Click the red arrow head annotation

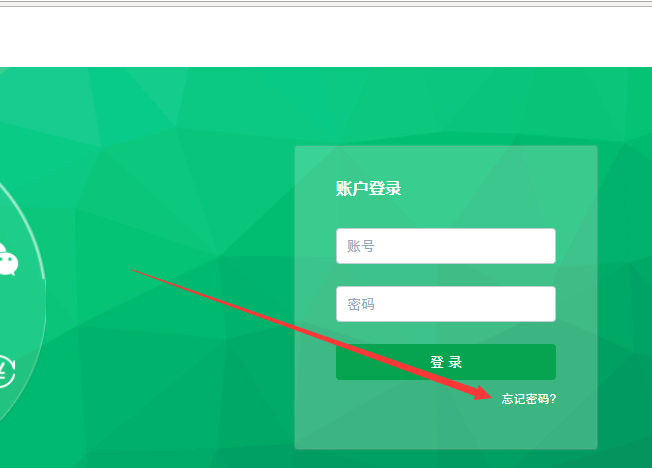[x=483, y=393]
